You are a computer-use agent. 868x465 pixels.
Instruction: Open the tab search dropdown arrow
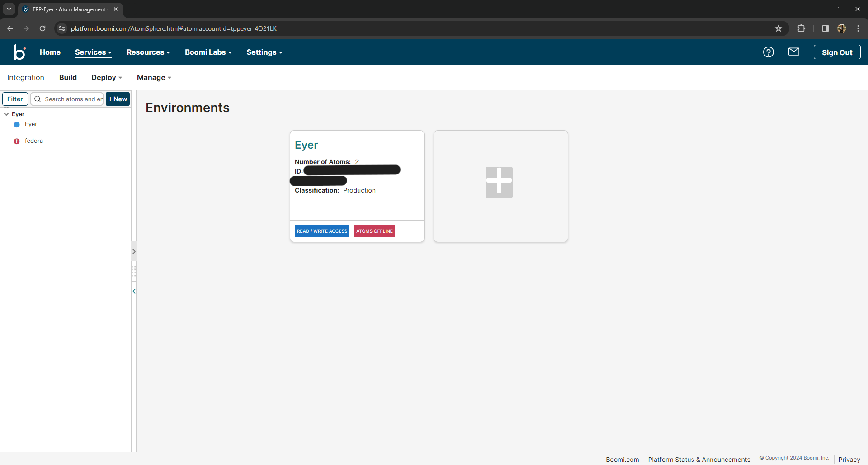9,9
